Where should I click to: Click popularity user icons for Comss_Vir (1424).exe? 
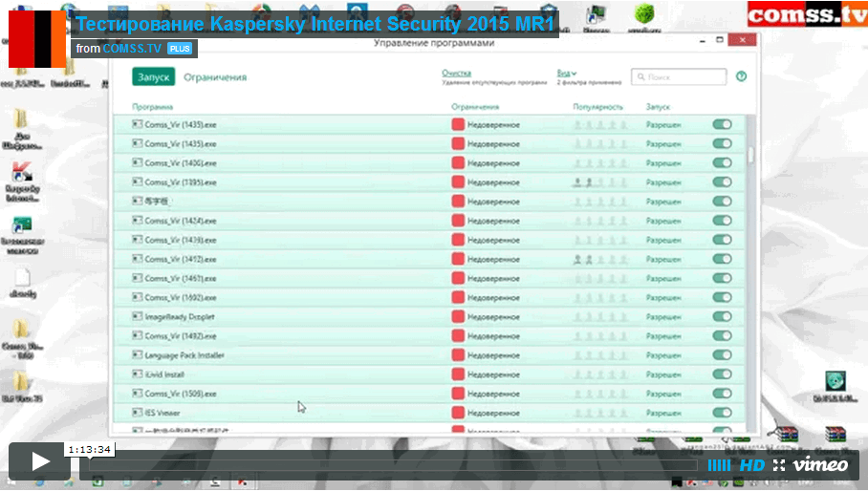point(600,221)
